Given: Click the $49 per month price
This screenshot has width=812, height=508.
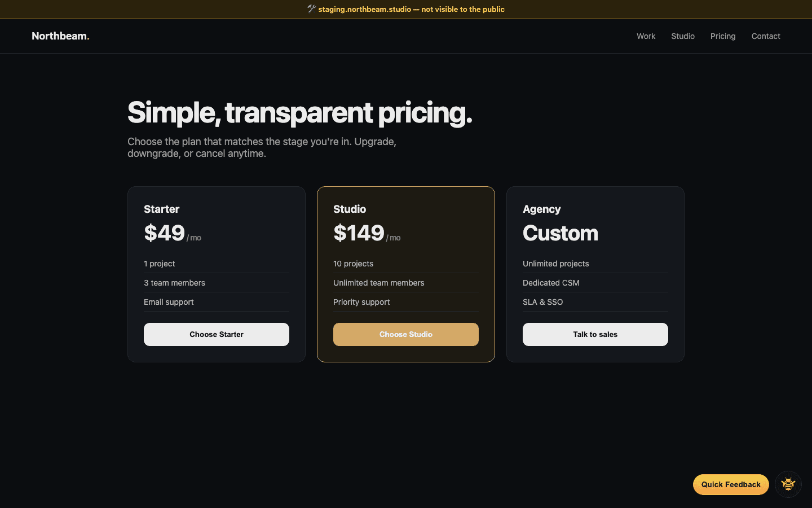Looking at the screenshot, I should (x=165, y=233).
